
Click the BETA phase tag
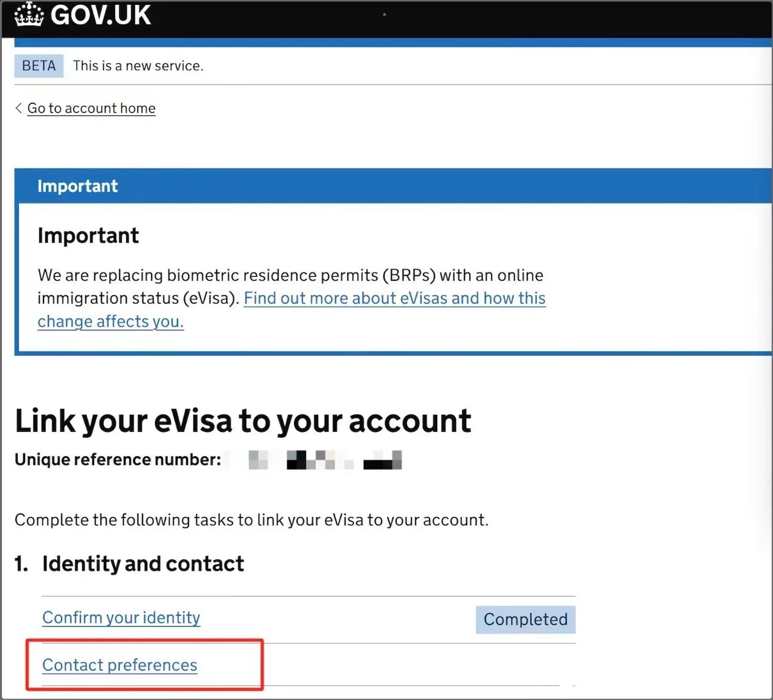point(39,66)
